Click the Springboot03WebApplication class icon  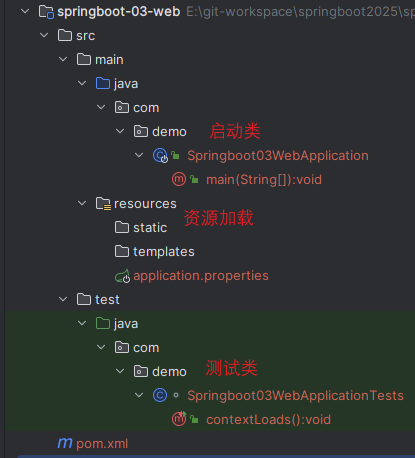[160, 155]
